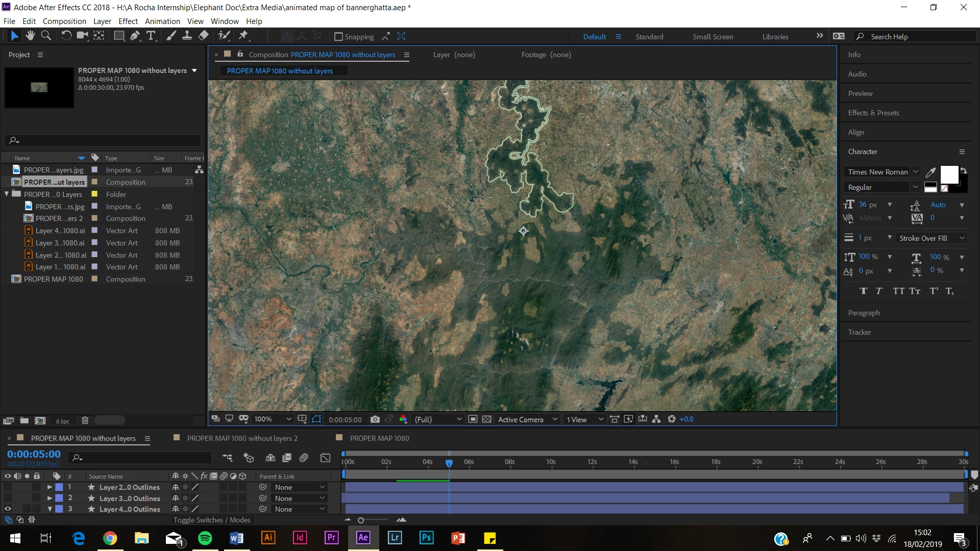980x551 pixels.
Task: Click the Take Snapshot camera icon
Action: coord(375,419)
